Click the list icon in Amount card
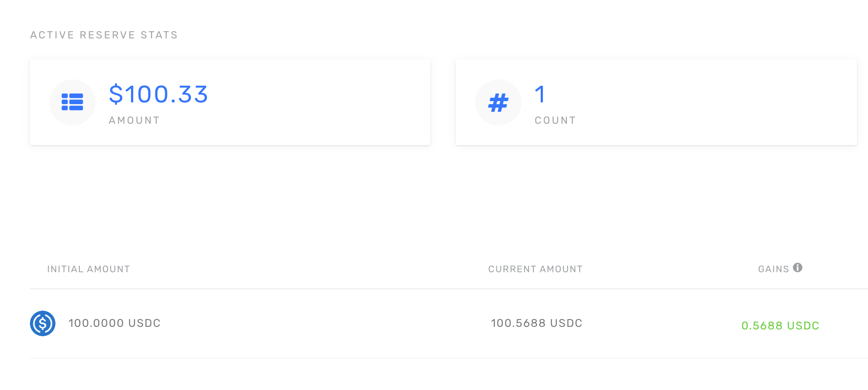The width and height of the screenshot is (868, 390). [72, 102]
